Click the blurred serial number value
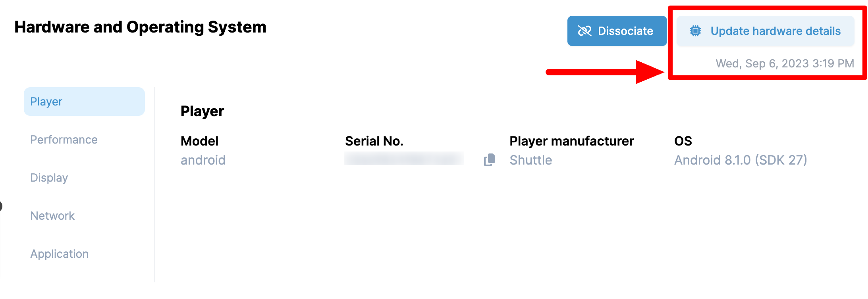 403,159
